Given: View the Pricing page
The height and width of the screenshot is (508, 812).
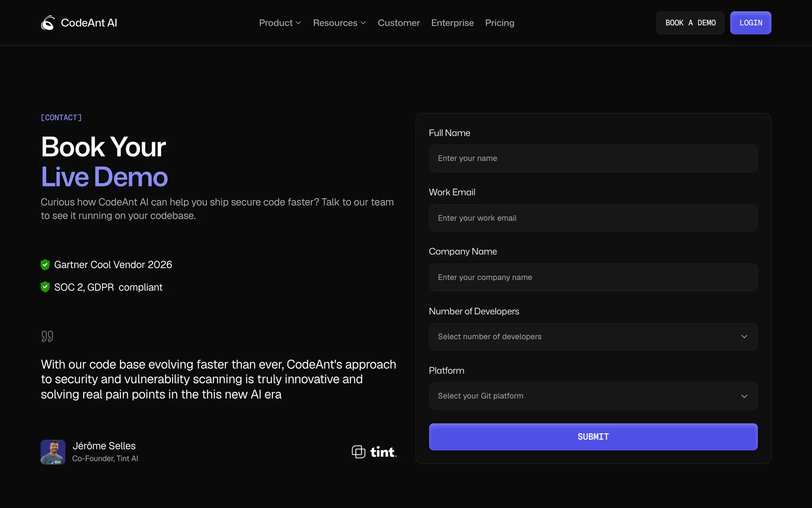Looking at the screenshot, I should (x=499, y=23).
